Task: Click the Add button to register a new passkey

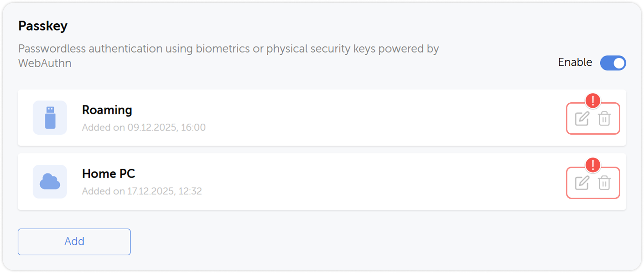Action: (x=74, y=241)
